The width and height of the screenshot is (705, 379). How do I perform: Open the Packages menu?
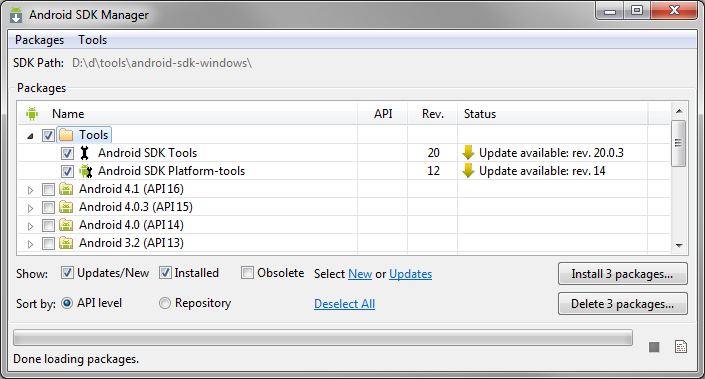point(40,40)
